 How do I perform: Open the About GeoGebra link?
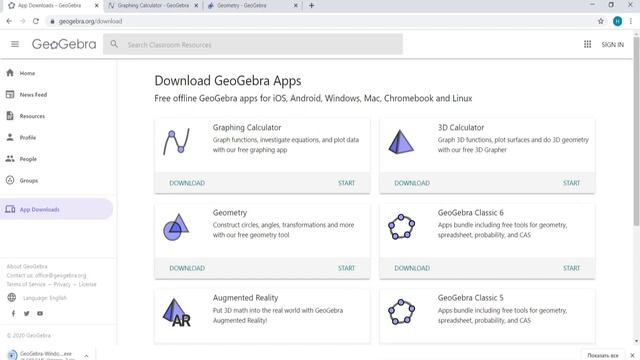27,266
